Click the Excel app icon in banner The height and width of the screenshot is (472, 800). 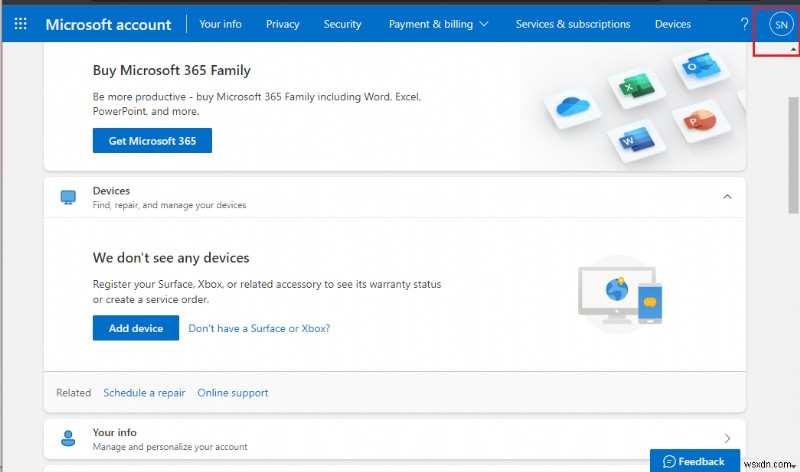pos(632,88)
